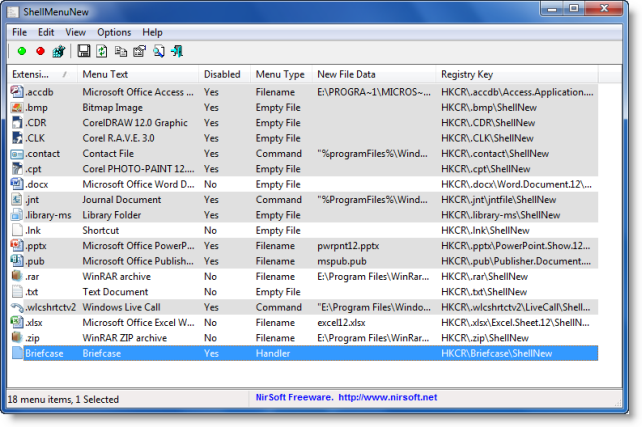Click the .rar WinRAR file icon
Screen dimensions: 642x427
pos(17,276)
